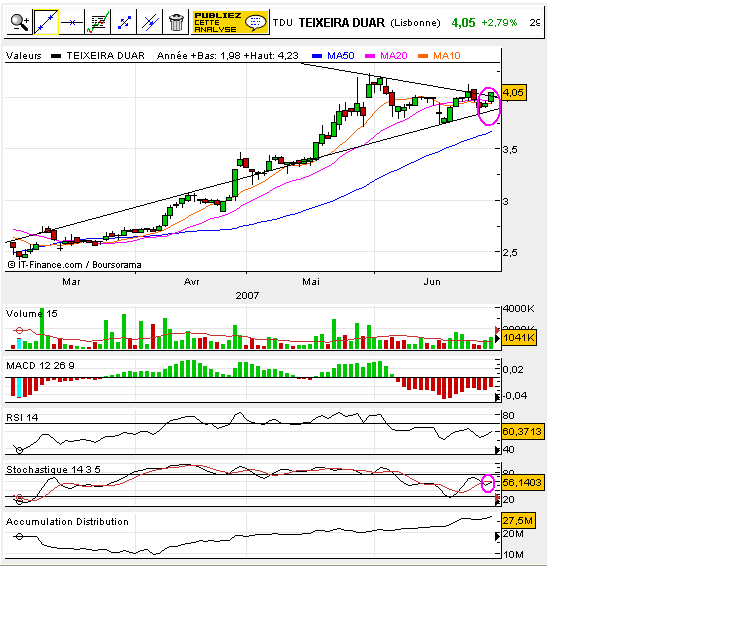Viewport: 738px width, 637px height.
Task: Click the Année +Bas 1,98 +Haut 4,23 text
Action: click(228, 56)
